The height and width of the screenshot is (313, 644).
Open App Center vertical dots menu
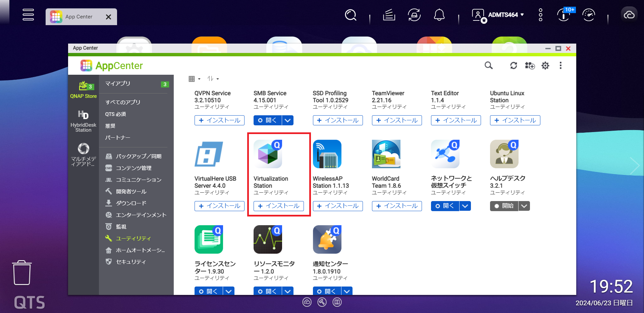coord(560,65)
